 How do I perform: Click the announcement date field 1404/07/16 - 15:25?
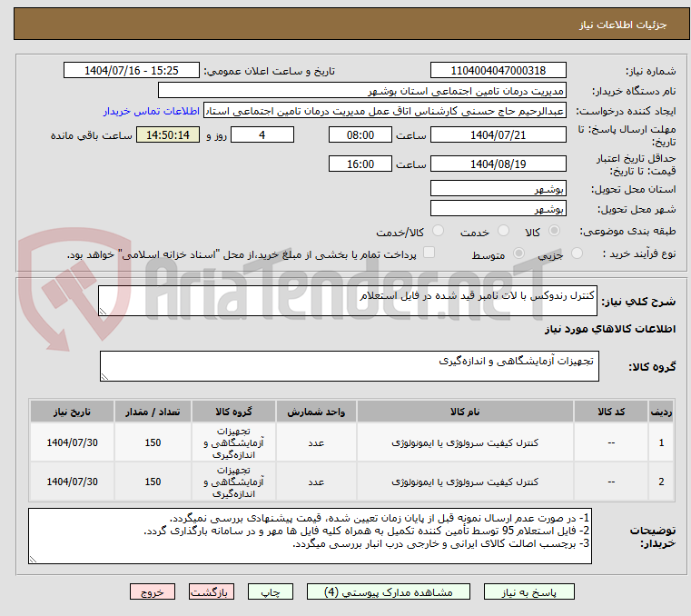click(132, 71)
